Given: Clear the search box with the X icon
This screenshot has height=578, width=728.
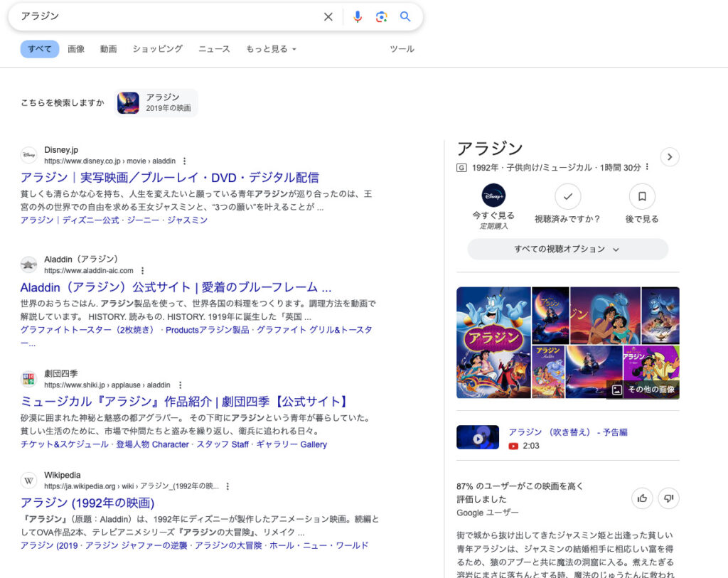Looking at the screenshot, I should pos(328,16).
